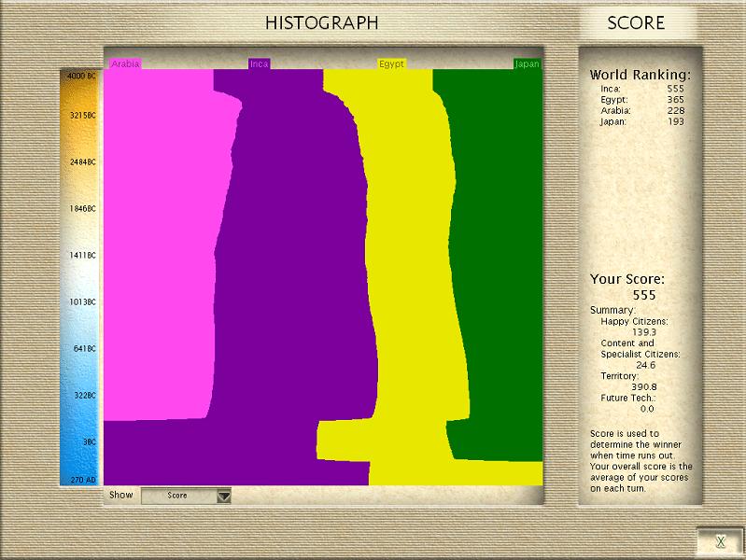This screenshot has height=560, width=746.
Task: Select the 1411BC timeline marker
Action: coord(81,255)
